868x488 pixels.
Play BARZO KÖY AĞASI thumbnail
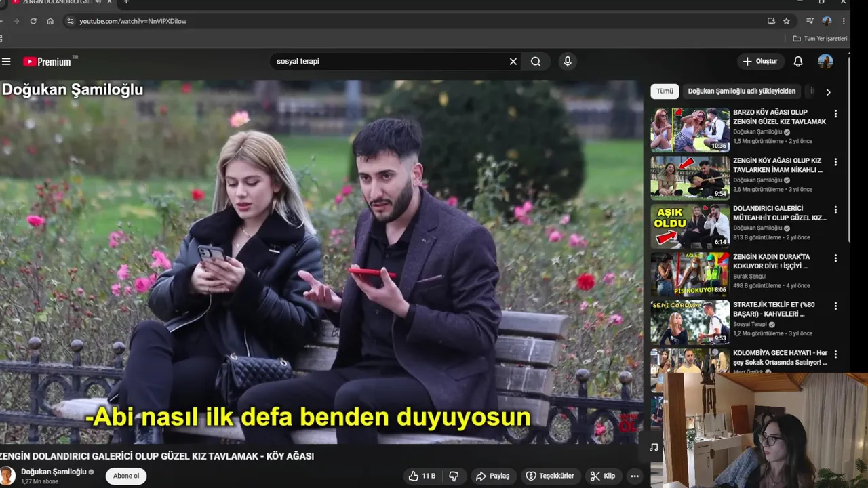click(x=690, y=129)
